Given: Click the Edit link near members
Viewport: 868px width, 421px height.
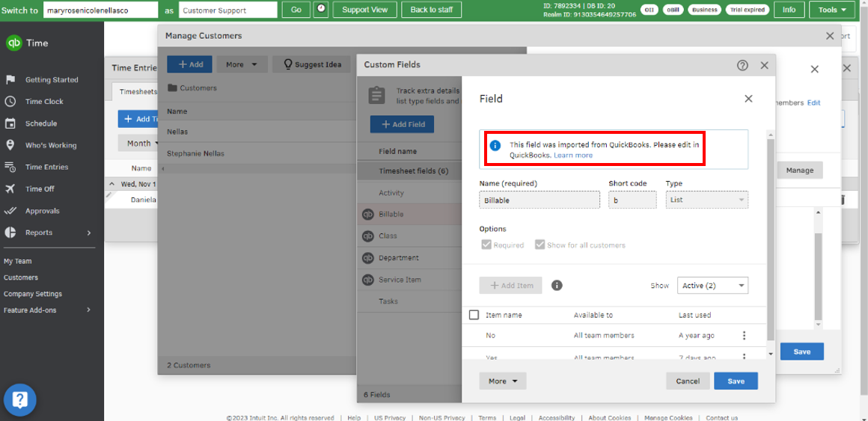Looking at the screenshot, I should tap(814, 103).
